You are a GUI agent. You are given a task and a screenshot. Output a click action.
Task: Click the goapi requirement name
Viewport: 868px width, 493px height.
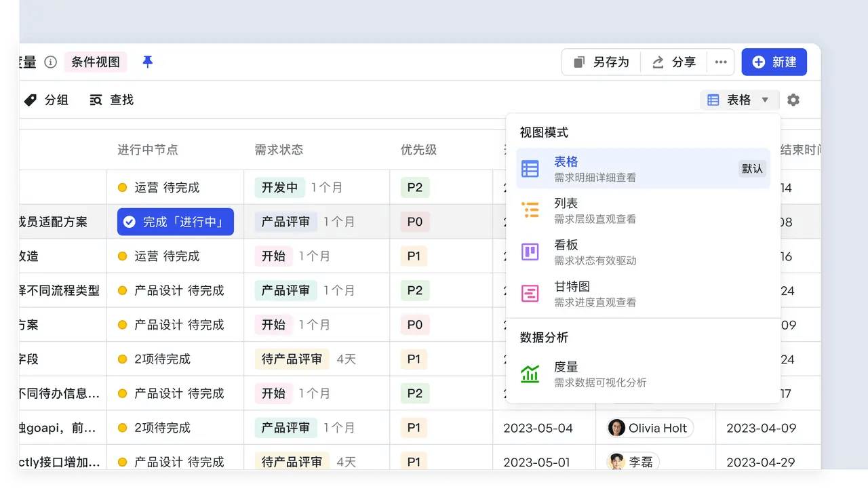tap(58, 428)
